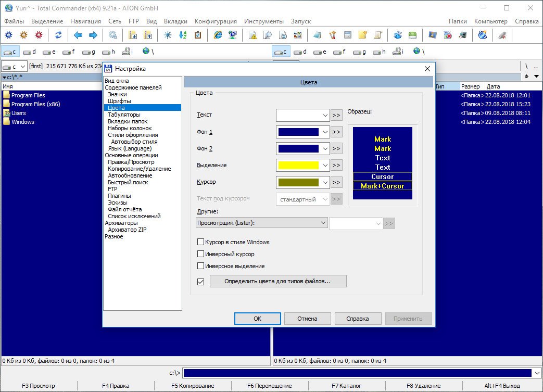This screenshot has width=543, height=392.
Task: Toggle 'Инверсное выделение' checkbox
Action: (x=201, y=266)
